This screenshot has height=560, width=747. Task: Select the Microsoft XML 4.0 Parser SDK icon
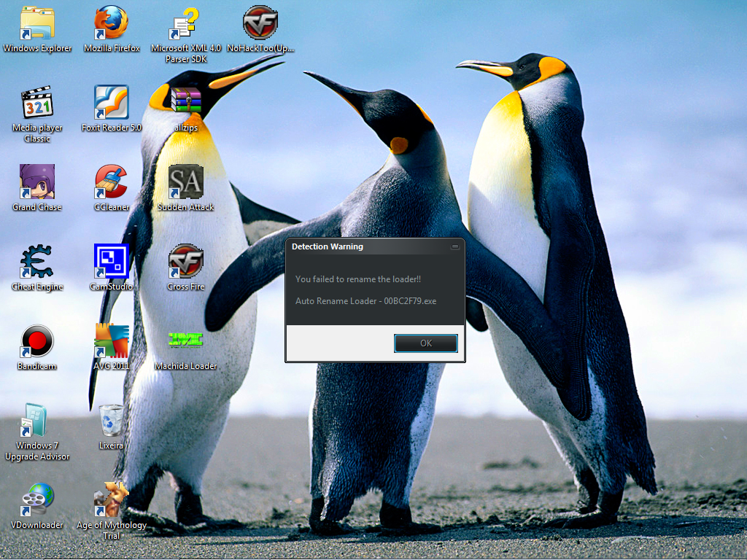(186, 24)
